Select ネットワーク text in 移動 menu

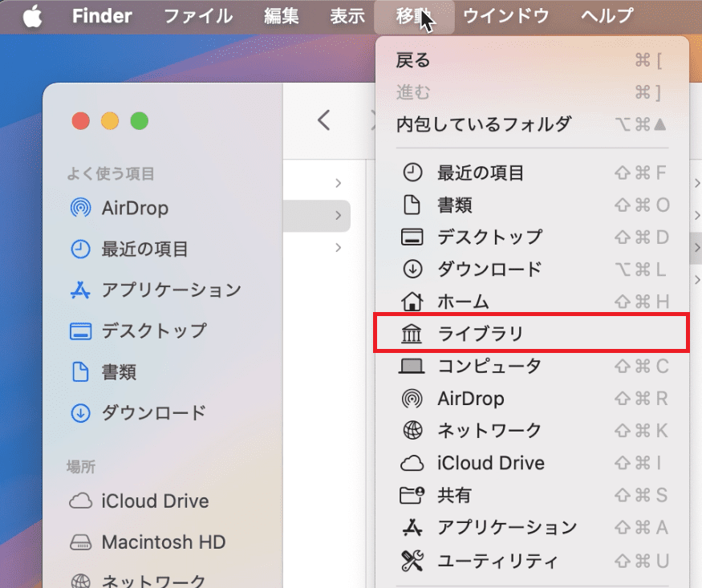[x=489, y=431]
